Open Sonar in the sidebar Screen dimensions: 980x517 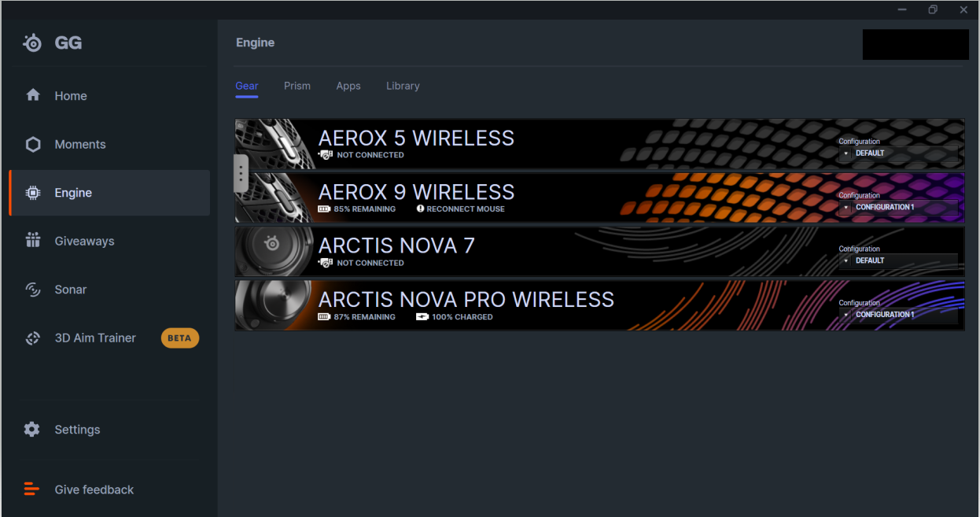tap(109, 290)
